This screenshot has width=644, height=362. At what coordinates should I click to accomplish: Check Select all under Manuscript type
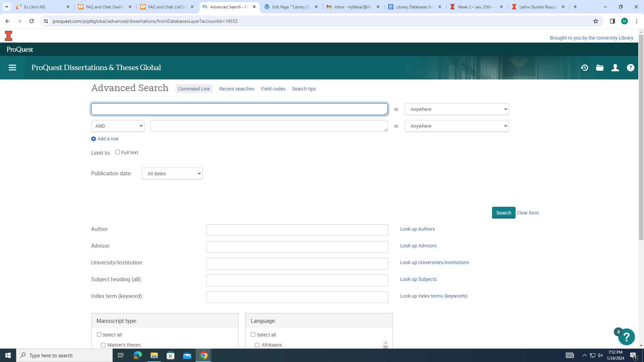coord(99,335)
